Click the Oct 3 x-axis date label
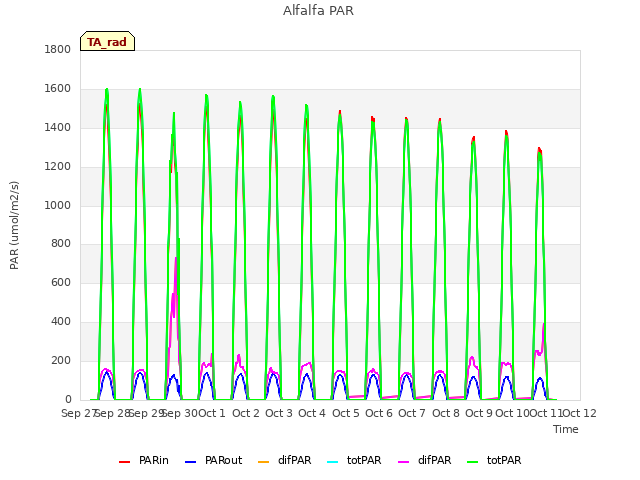The image size is (640, 480). click(x=279, y=413)
